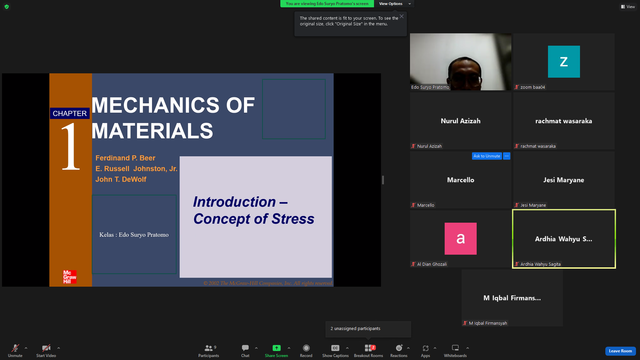Select Ardhia Wahyu Sagita's highlighted tile

[564, 239]
